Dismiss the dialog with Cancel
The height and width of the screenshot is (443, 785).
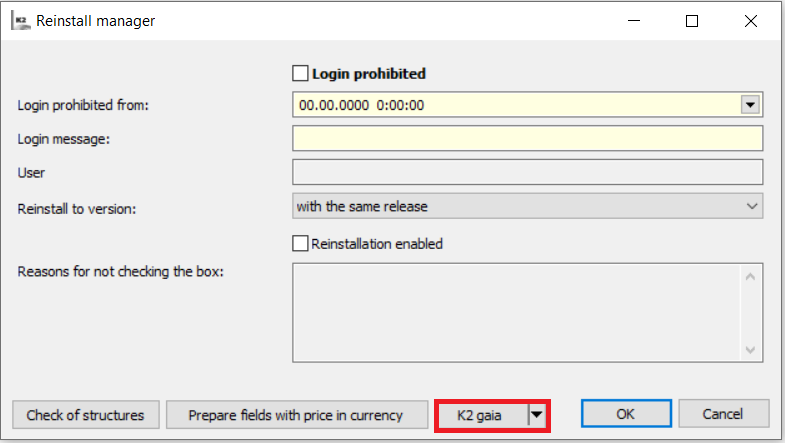pyautogui.click(x=723, y=414)
